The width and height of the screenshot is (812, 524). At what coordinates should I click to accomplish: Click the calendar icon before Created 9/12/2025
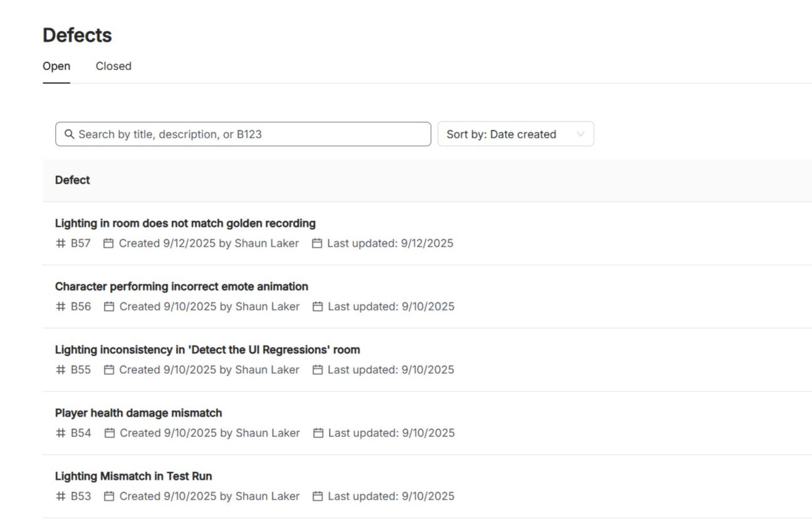pos(108,243)
